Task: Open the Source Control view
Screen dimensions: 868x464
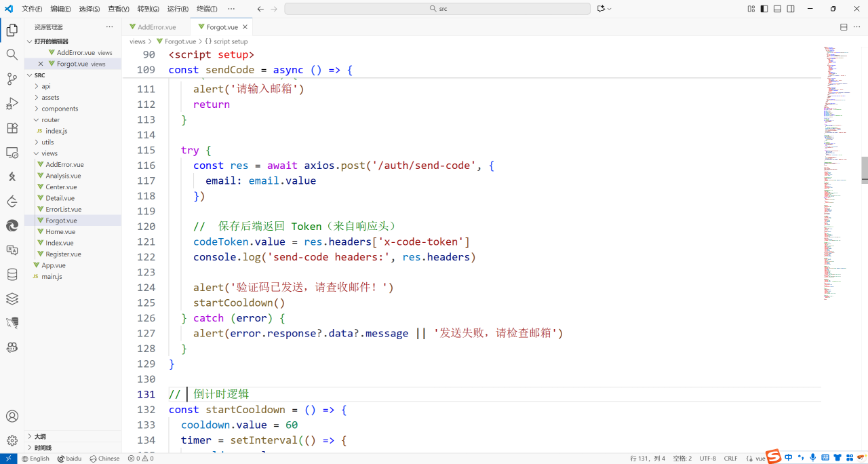Action: click(12, 79)
